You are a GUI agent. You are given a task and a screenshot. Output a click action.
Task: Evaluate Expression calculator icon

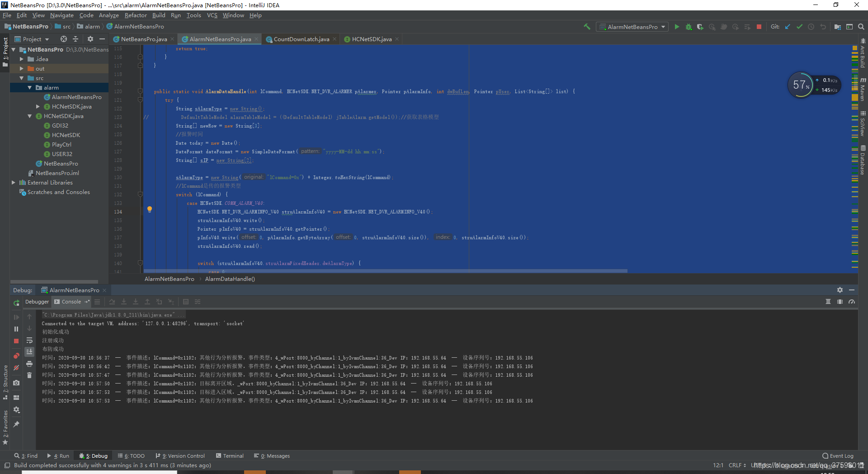click(x=186, y=302)
